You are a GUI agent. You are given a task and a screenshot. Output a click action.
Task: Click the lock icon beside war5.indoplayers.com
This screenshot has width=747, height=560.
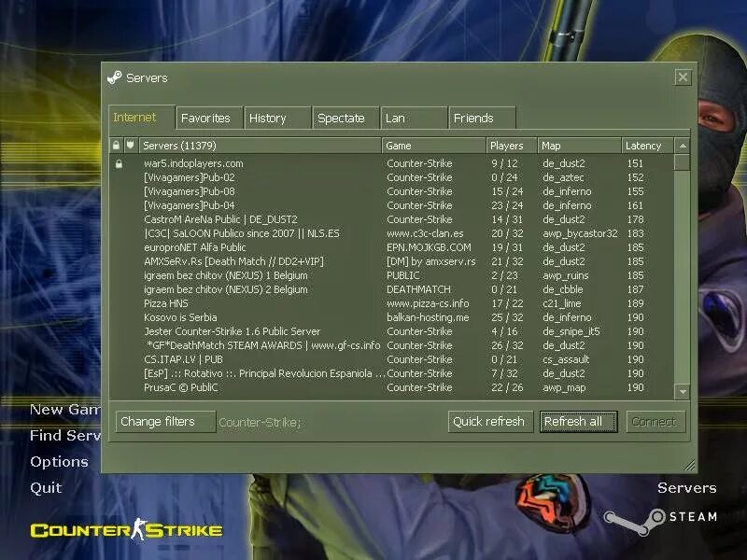119,164
